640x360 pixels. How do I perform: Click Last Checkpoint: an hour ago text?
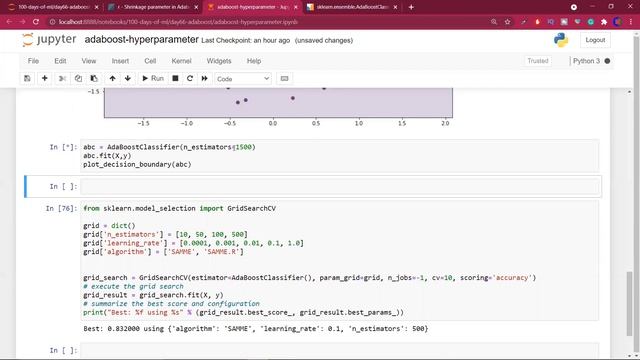(245, 40)
